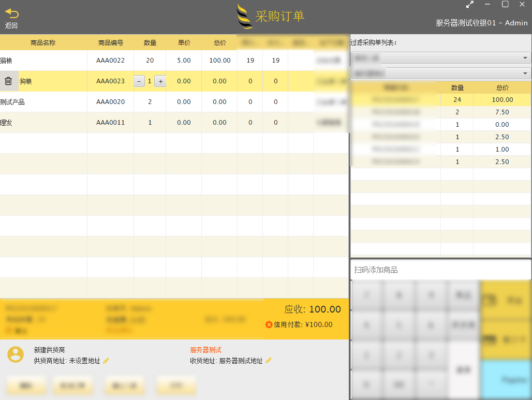Delete the 狗粮 row with trash icon
The height and width of the screenshot is (400, 532).
point(8,81)
